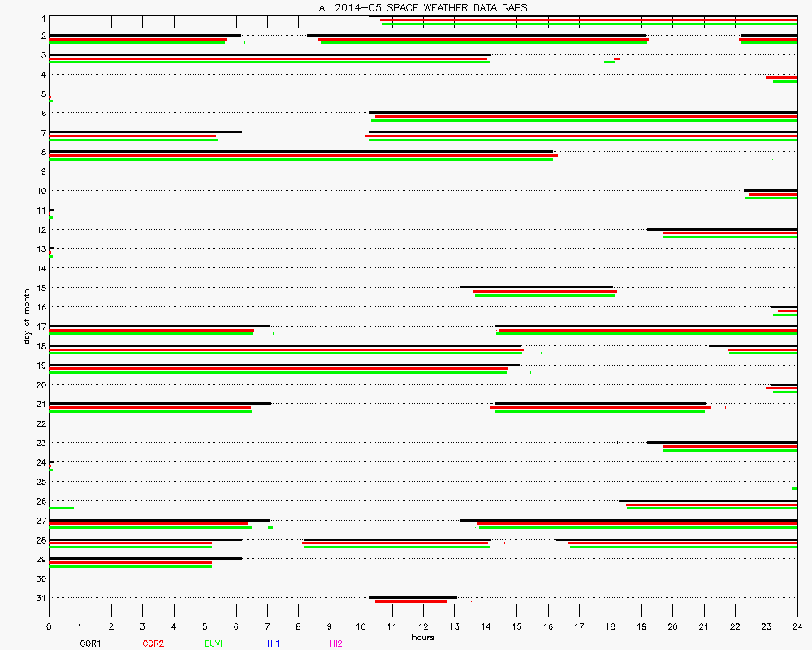Click the COR1 legend label

(x=90, y=643)
